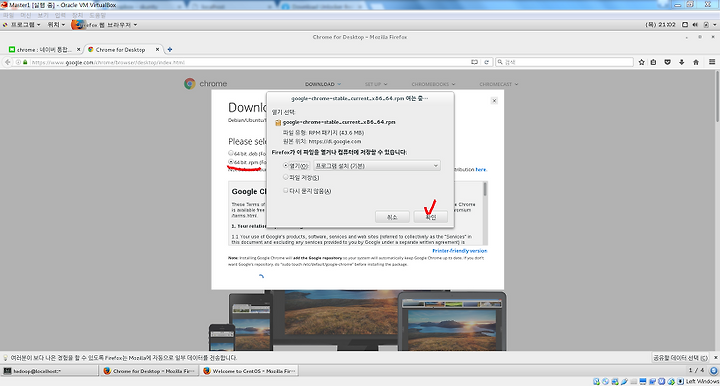Close the Chrome download overlay with X
Screen dimensions: 720x386
pyautogui.click(x=494, y=101)
